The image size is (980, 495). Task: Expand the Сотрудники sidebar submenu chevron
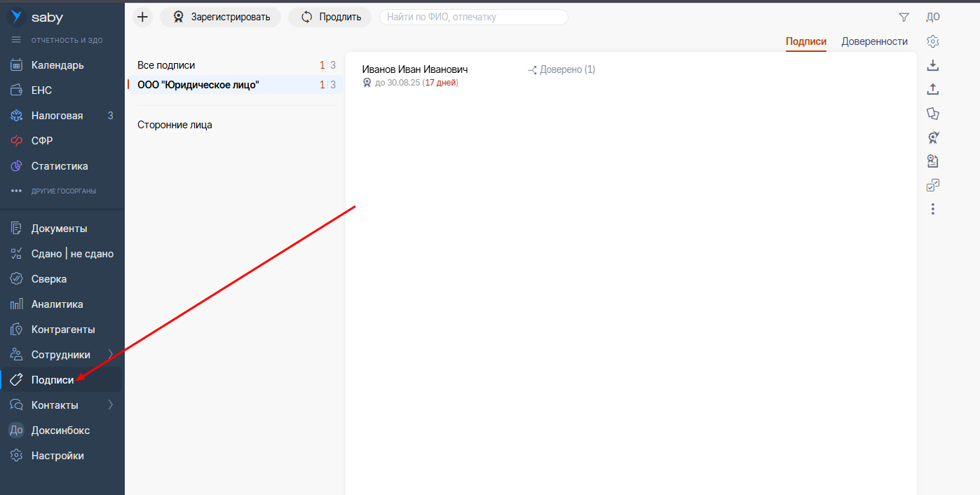click(x=110, y=355)
